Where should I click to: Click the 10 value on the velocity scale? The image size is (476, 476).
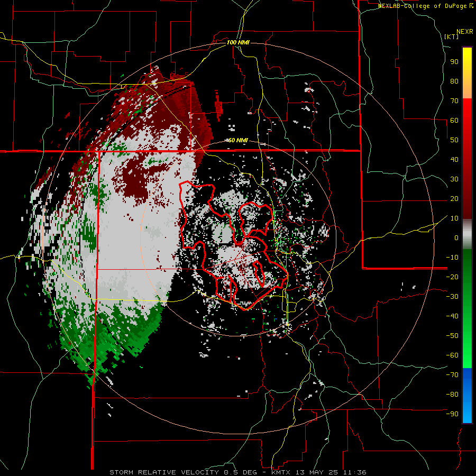point(454,218)
